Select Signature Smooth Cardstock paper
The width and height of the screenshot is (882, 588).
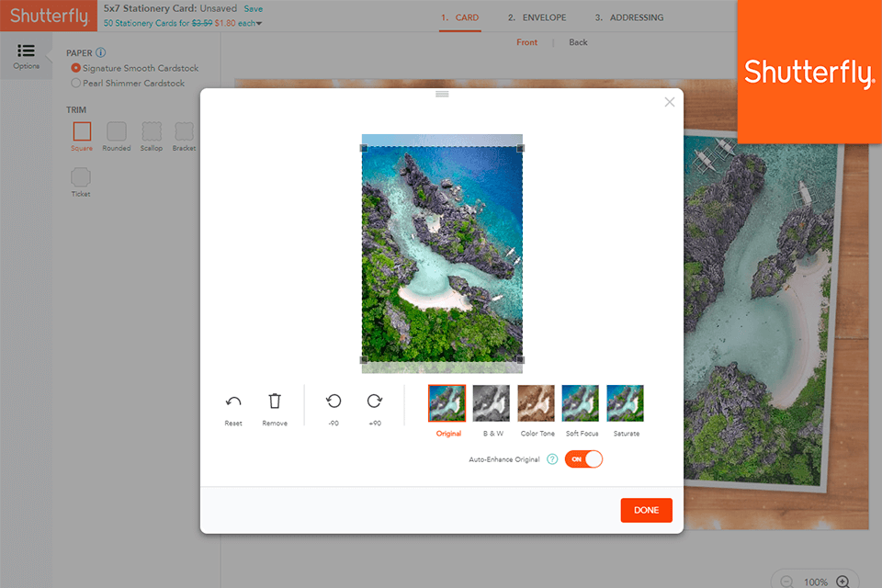click(74, 70)
